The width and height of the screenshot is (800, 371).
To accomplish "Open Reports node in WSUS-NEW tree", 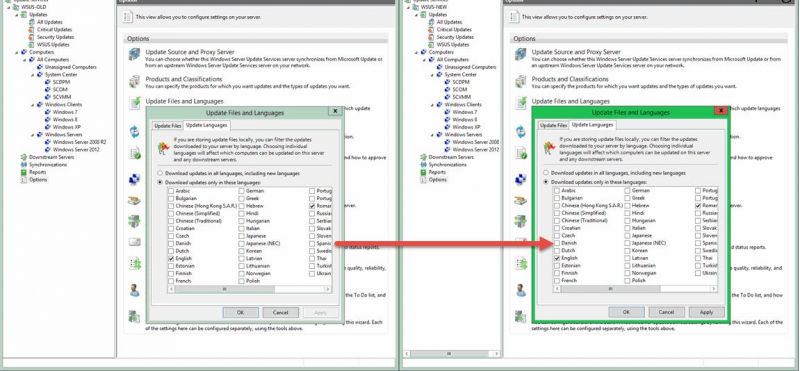I will [x=437, y=172].
